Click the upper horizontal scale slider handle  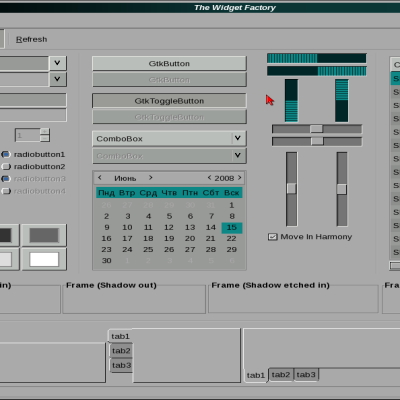316,129
